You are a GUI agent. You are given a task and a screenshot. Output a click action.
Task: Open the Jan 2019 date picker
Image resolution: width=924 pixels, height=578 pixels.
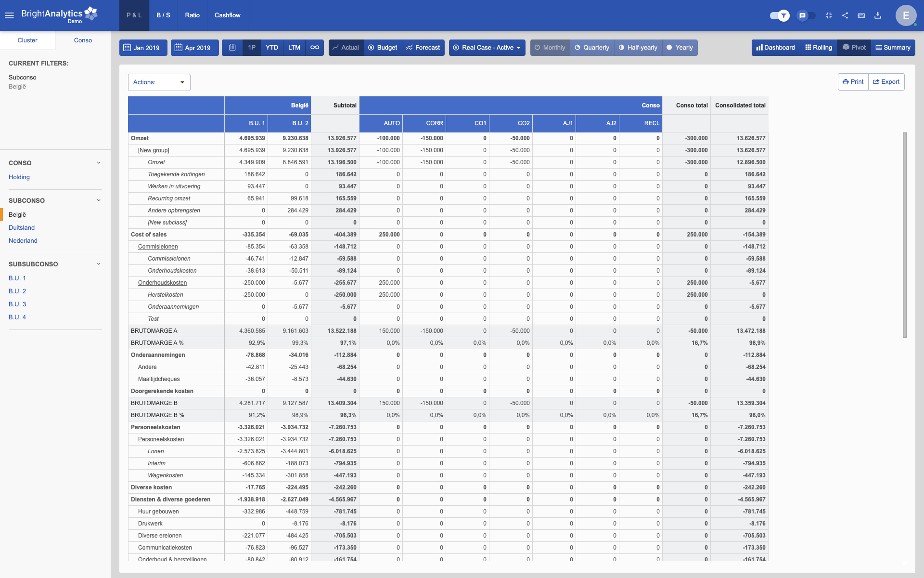point(143,48)
